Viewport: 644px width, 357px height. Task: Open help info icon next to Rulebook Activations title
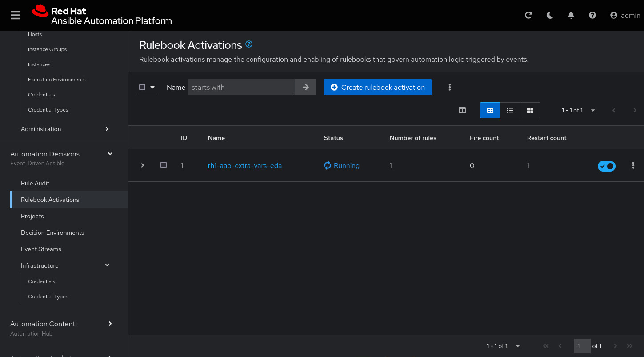point(249,44)
